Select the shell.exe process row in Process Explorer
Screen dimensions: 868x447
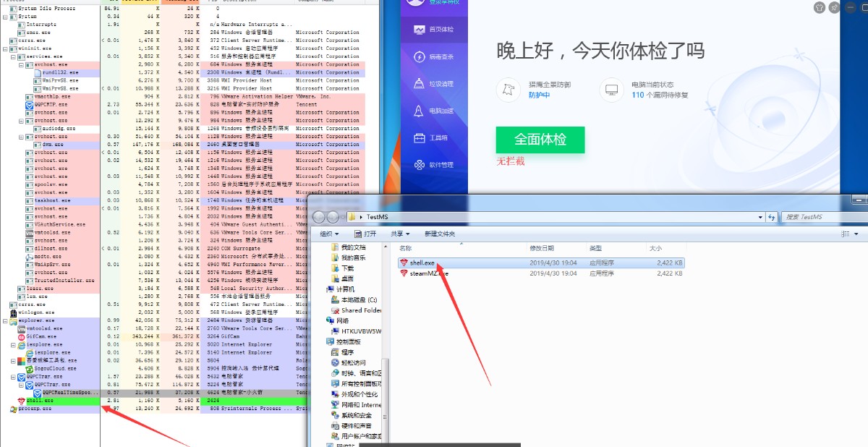coord(152,400)
